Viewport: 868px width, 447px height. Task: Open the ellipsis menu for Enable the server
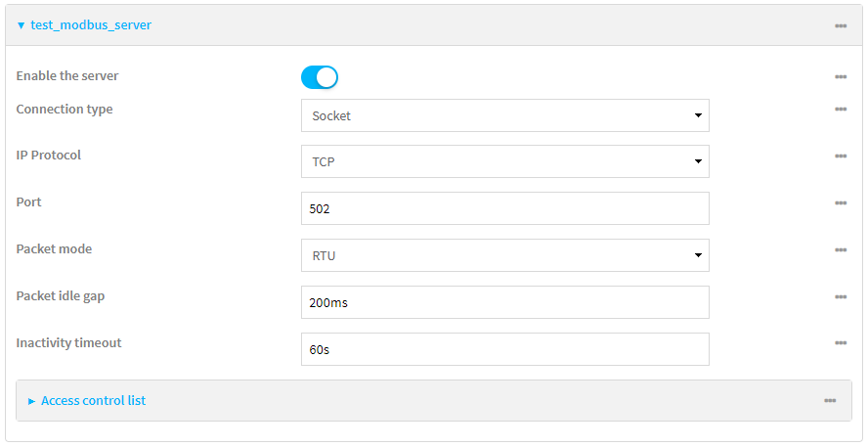pyautogui.click(x=840, y=76)
